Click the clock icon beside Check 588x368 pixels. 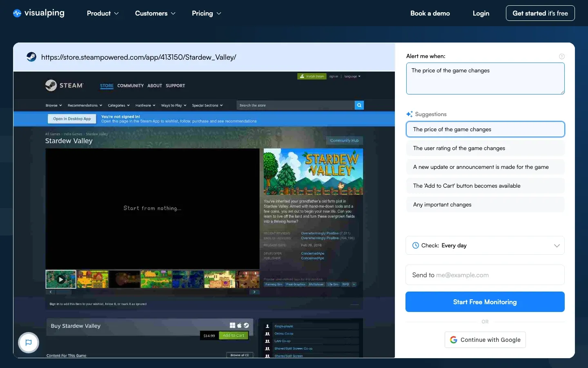(x=415, y=245)
